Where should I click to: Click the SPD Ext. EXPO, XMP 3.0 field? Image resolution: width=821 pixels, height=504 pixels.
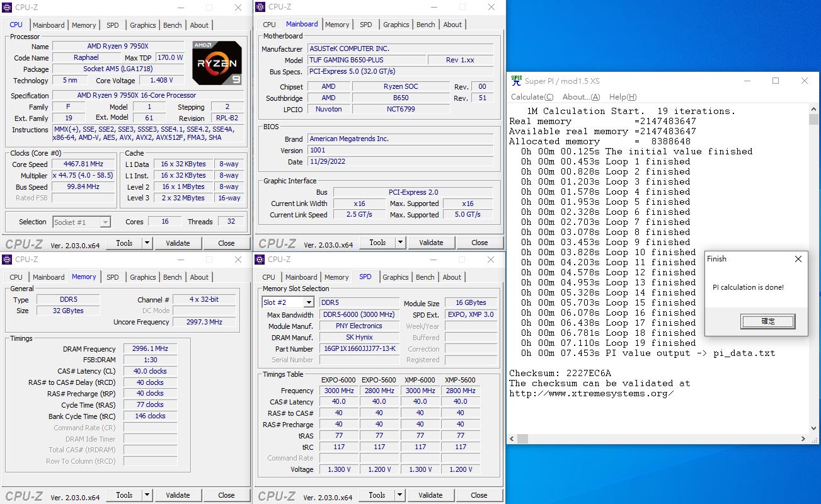471,314
